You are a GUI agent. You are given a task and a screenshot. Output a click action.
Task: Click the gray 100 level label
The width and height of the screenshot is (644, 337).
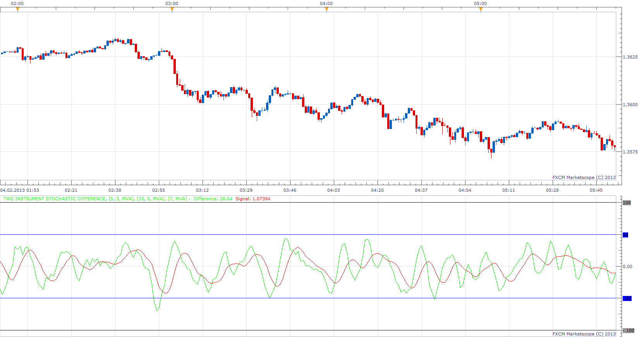pos(627,203)
